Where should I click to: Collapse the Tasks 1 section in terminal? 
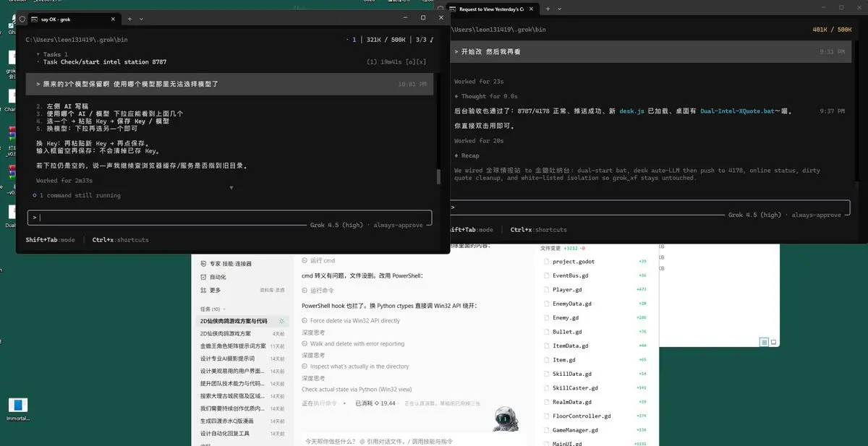pyautogui.click(x=39, y=54)
